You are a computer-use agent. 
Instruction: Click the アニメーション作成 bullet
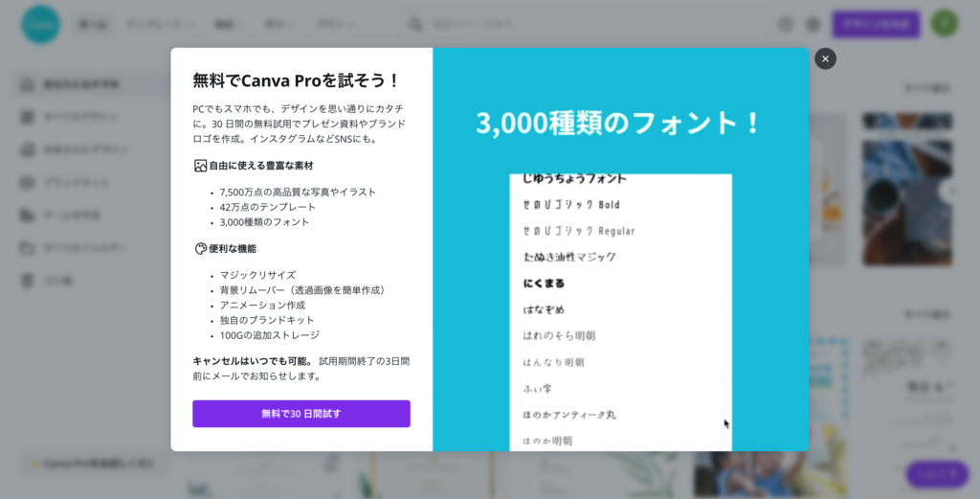(x=262, y=306)
